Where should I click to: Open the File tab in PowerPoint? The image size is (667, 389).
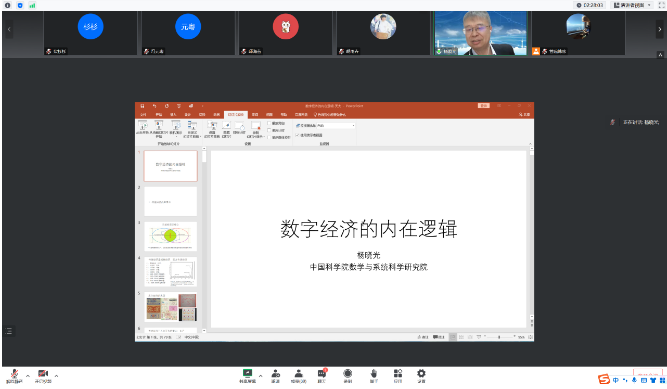pyautogui.click(x=143, y=114)
